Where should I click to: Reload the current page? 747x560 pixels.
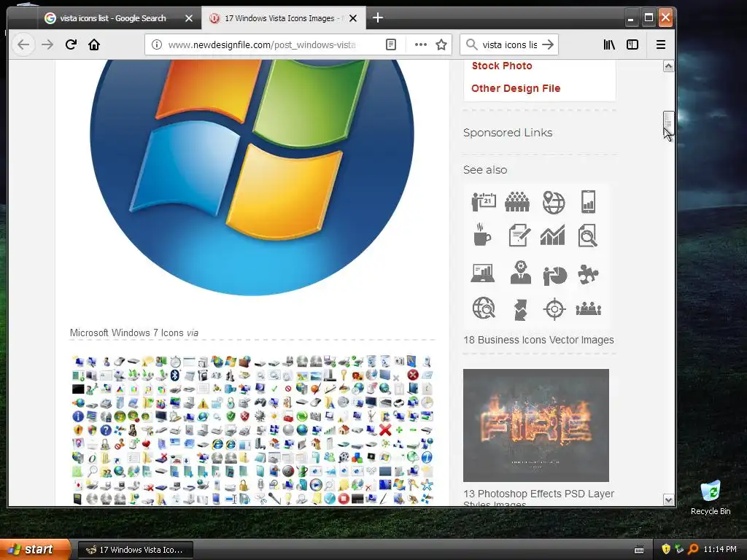[x=71, y=44]
